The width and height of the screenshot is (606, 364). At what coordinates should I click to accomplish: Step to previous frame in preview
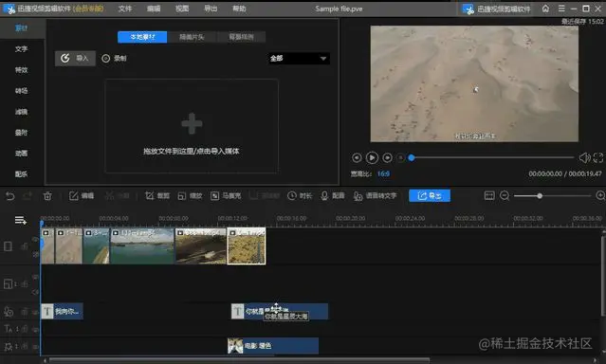click(357, 157)
